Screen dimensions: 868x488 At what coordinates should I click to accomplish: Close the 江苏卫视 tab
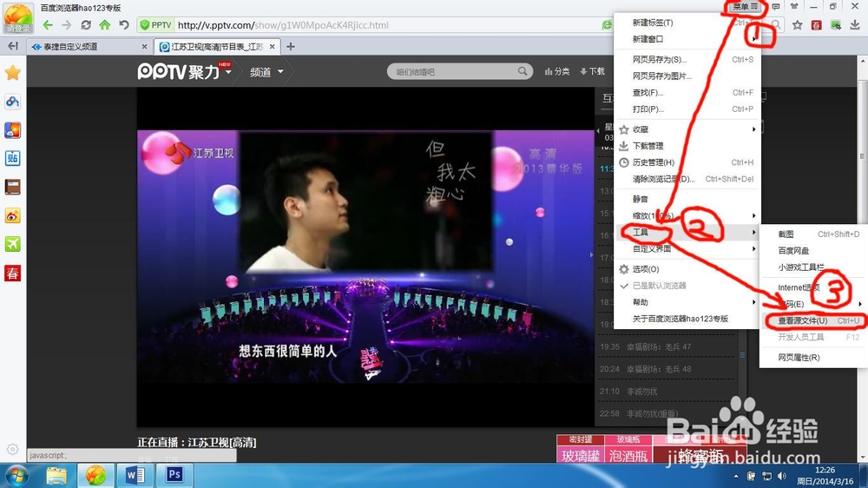(x=272, y=47)
